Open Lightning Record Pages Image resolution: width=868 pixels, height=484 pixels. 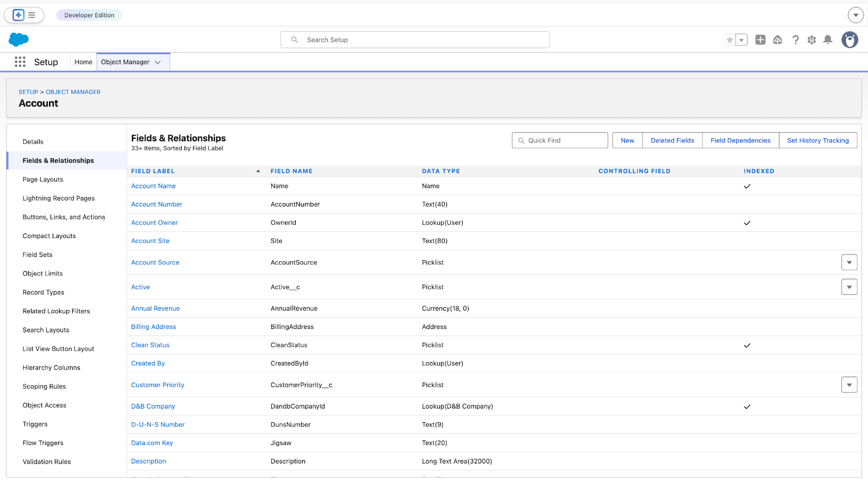pos(59,198)
